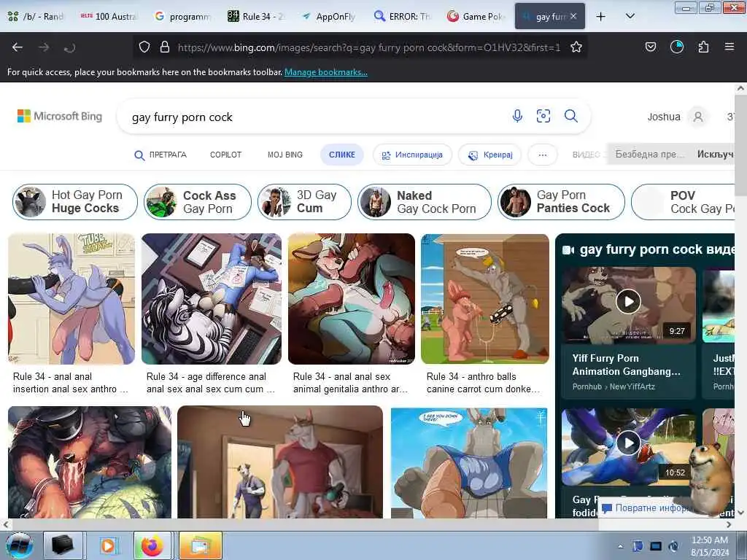Start voice search with the microphone icon
Image resolution: width=747 pixels, height=560 pixels.
coord(517,116)
